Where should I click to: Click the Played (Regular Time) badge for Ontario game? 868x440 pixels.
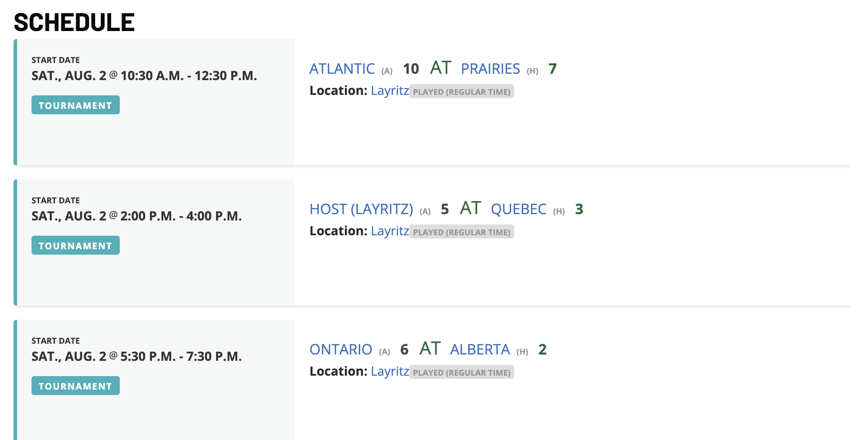[x=461, y=373]
